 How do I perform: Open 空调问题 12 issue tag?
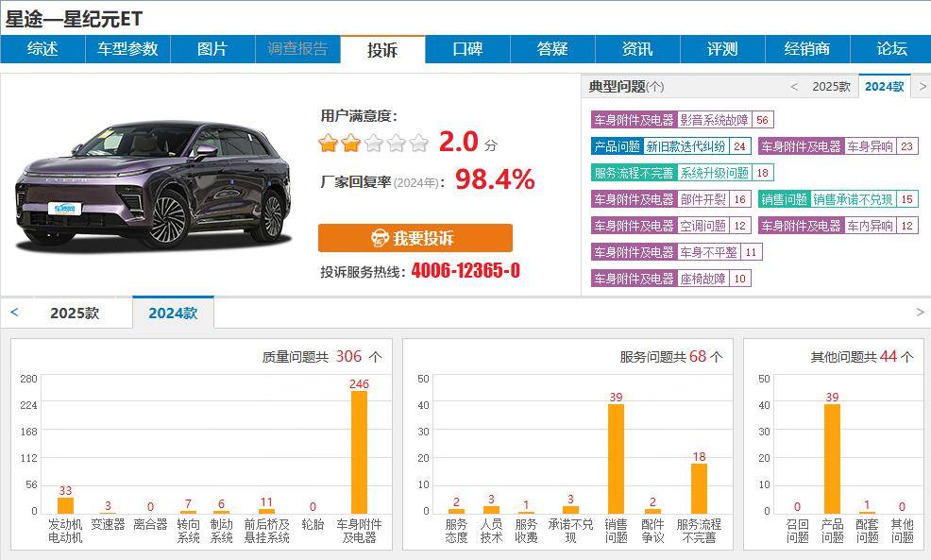671,226
